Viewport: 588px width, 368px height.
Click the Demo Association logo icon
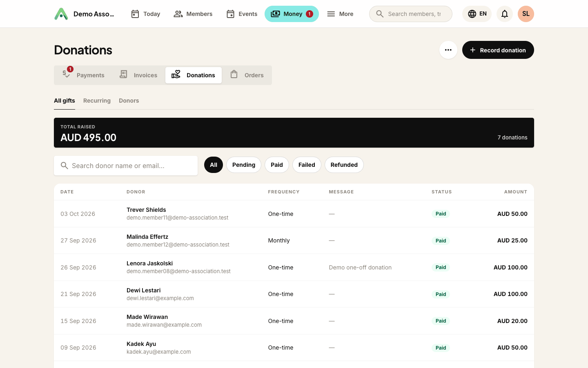[61, 14]
